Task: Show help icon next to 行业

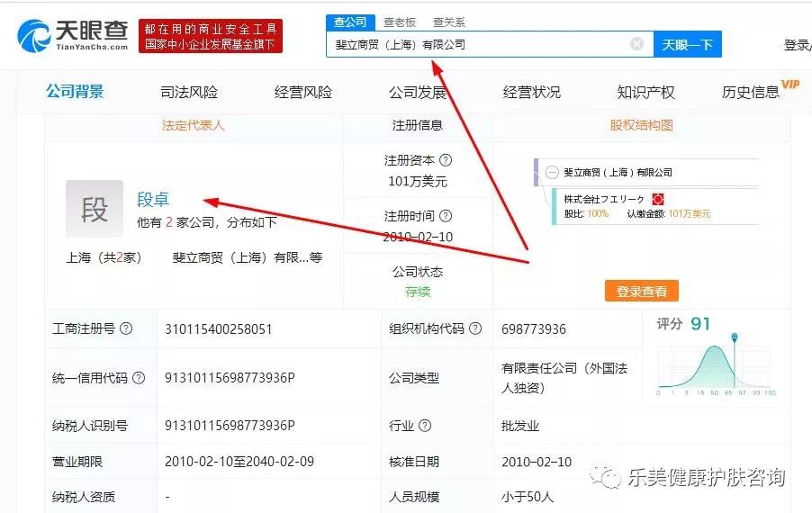Action: (425, 426)
